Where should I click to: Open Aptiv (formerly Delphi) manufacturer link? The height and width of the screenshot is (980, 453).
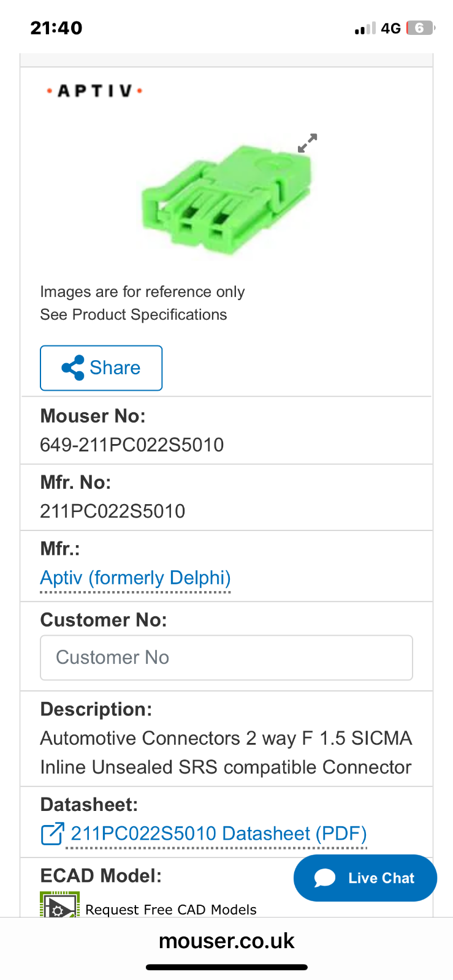(135, 578)
